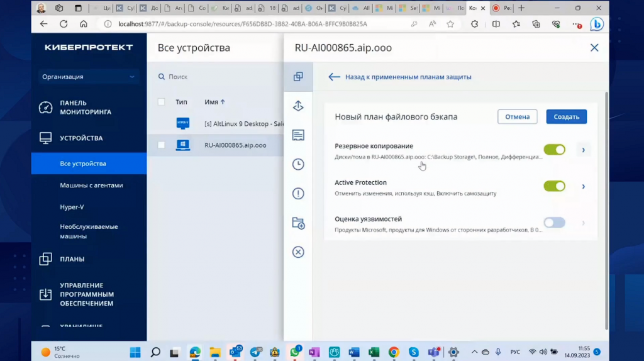Check the RU-AI000865.aip.ooo row checkbox

pos(162,145)
